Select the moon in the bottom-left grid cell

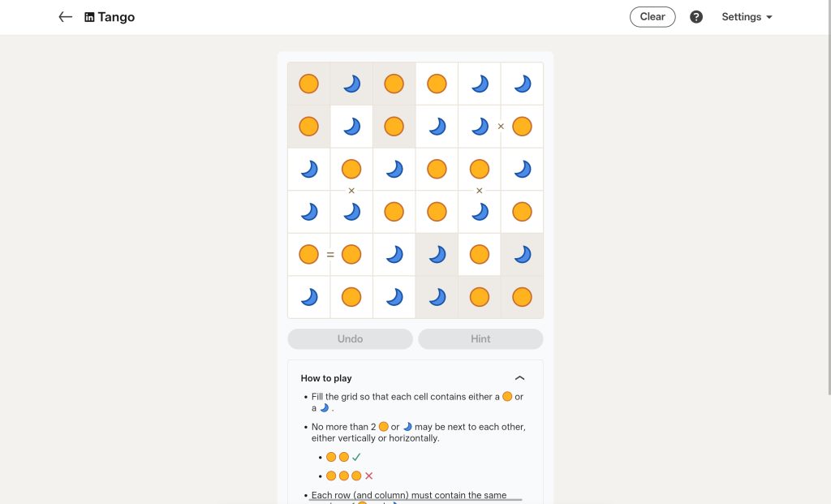click(308, 296)
